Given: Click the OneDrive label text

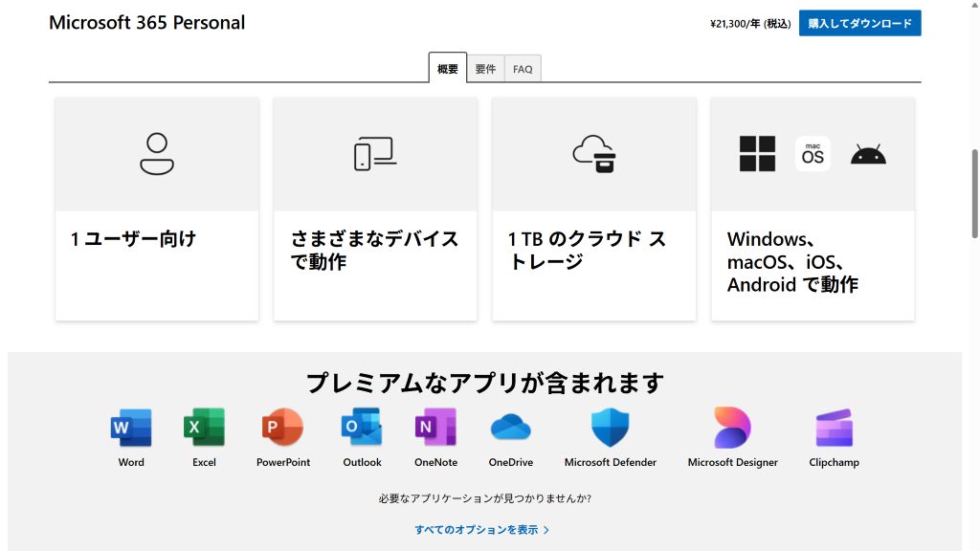Looking at the screenshot, I should pos(511,462).
